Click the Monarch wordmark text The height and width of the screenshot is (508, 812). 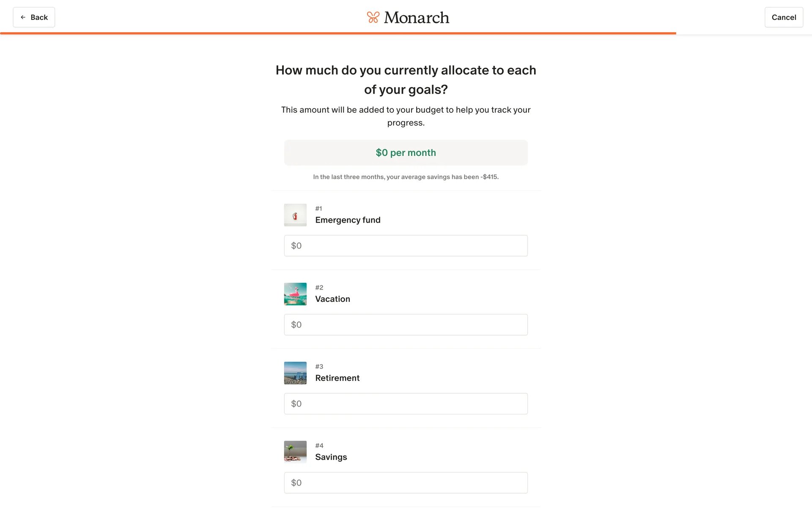pyautogui.click(x=416, y=17)
